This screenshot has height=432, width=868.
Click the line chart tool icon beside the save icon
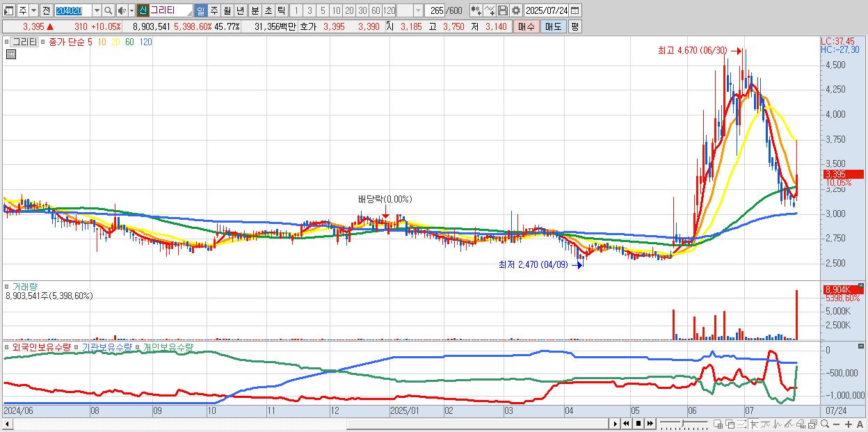coord(490,10)
